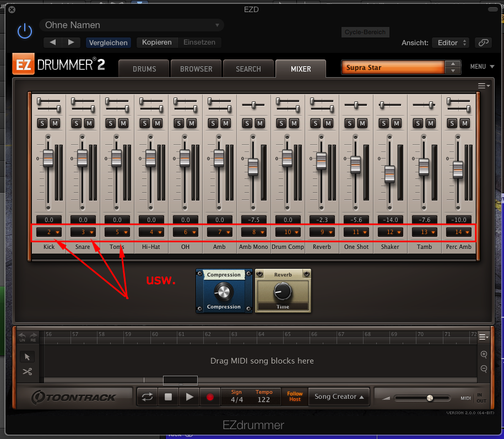Click the Reverb Time knob
The image size is (504, 439).
point(283,291)
